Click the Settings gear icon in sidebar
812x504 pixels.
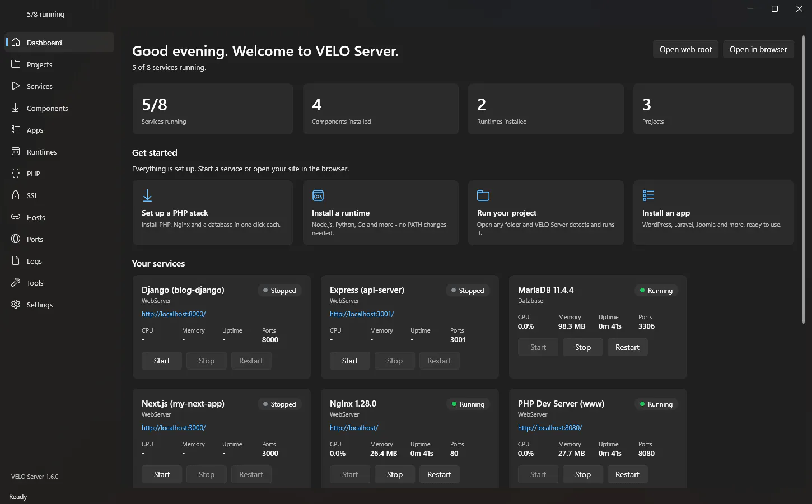pyautogui.click(x=16, y=305)
